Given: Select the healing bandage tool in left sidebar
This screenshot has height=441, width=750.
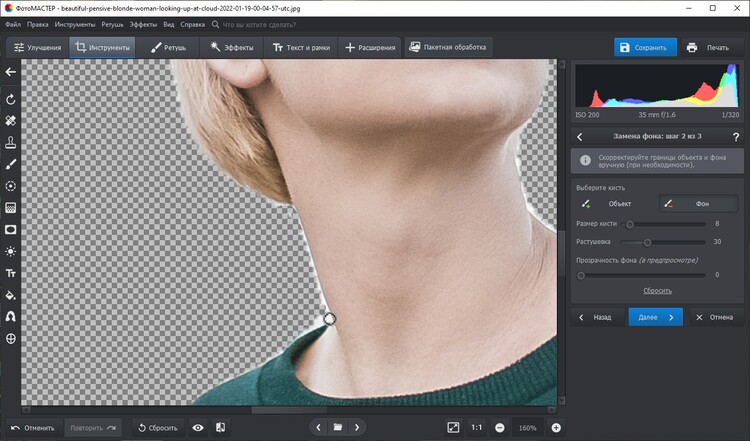Looking at the screenshot, I should coord(11,120).
